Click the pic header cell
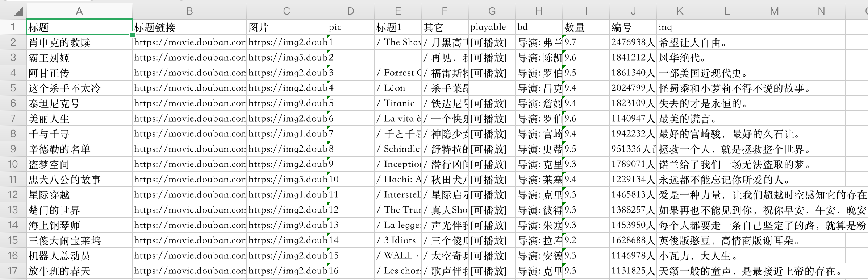868x280 pixels. pos(351,27)
